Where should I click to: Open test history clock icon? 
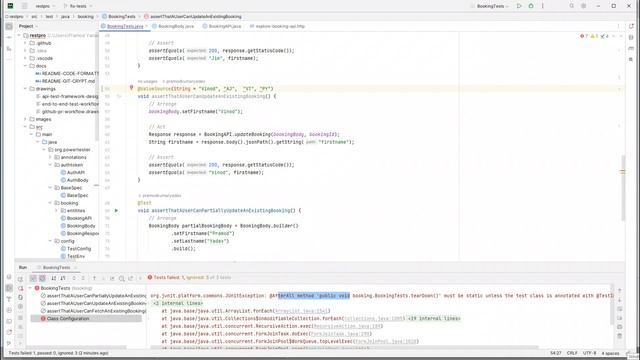[122, 278]
